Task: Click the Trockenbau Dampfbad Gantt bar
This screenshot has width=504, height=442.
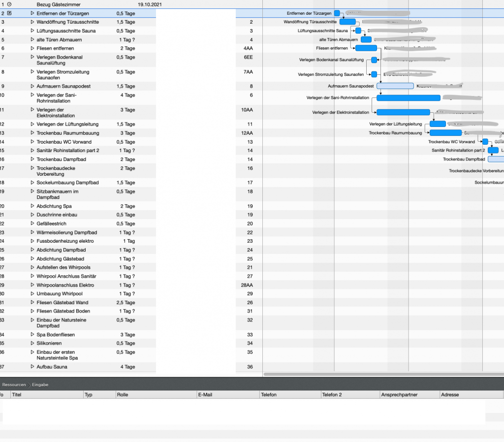Action: tap(496, 159)
